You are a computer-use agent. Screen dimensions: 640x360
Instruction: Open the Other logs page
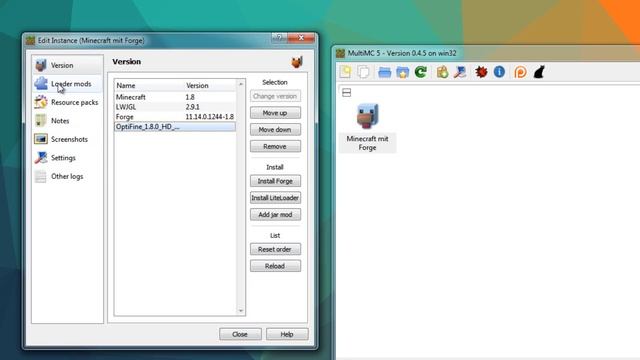[x=68, y=176]
